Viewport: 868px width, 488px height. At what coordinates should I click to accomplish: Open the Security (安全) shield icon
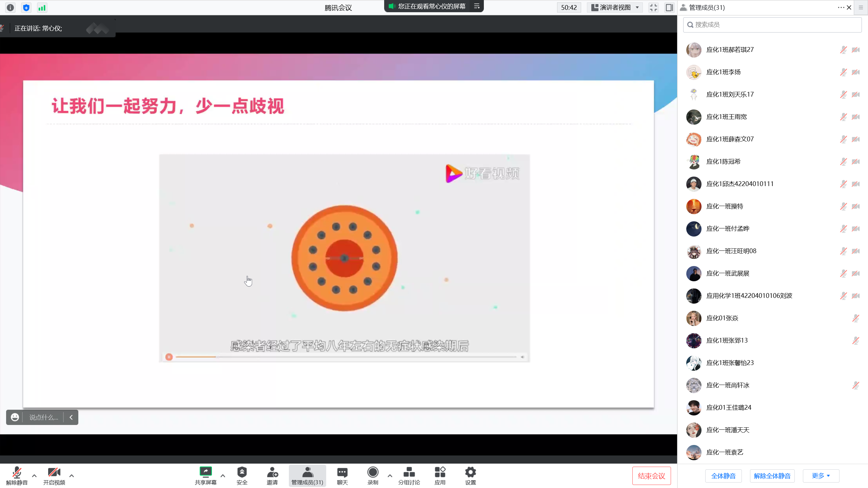[242, 472]
